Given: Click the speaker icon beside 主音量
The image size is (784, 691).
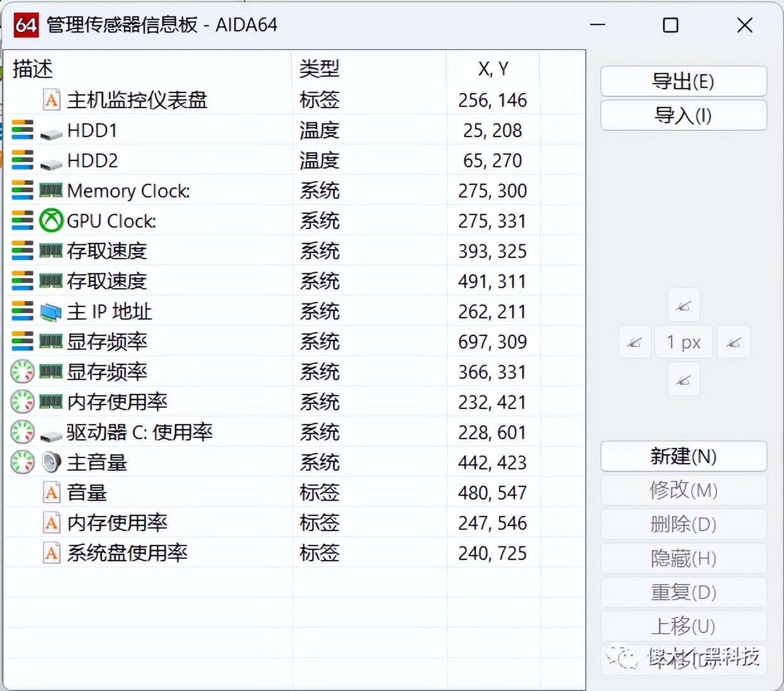Looking at the screenshot, I should (x=50, y=463).
